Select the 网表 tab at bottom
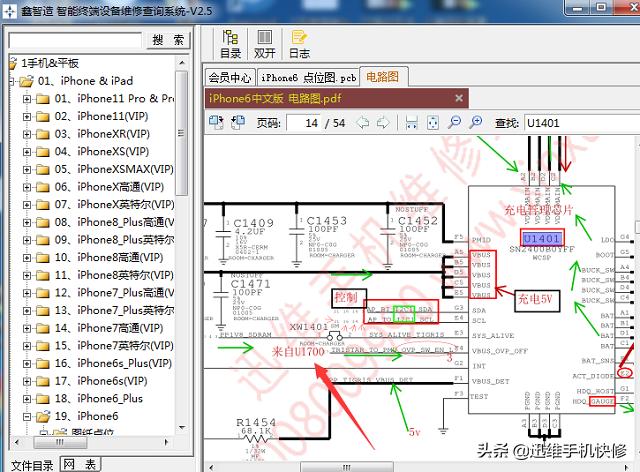Image resolution: width=640 pixels, height=472 pixels. tap(80, 464)
